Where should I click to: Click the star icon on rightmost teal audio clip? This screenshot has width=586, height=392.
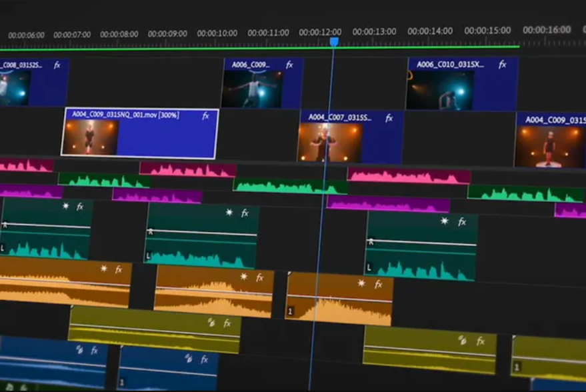point(445,221)
